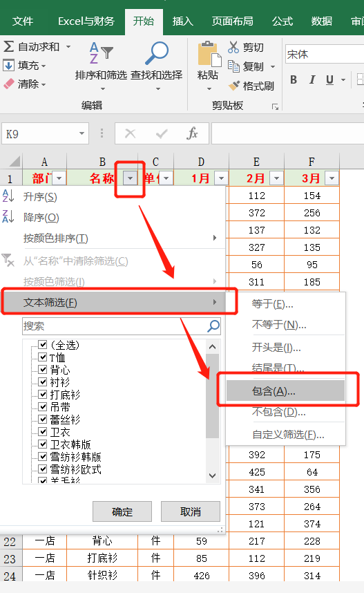Choose 自定义筛选(F)... option

pyautogui.click(x=285, y=435)
